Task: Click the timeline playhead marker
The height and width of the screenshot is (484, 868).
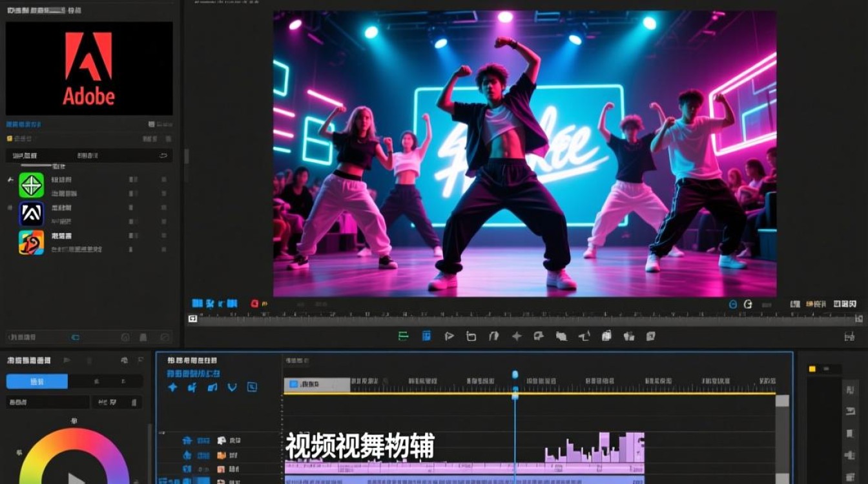Action: tap(515, 375)
